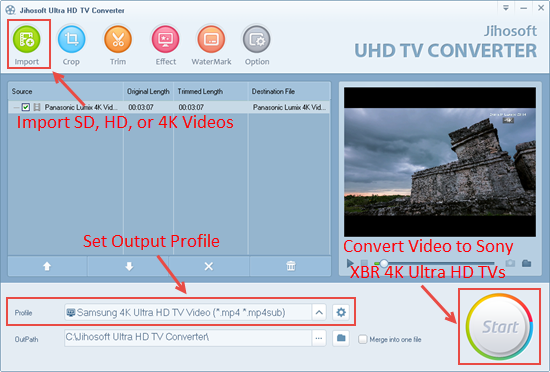Click the original length 00:03:07 cell

pyautogui.click(x=141, y=107)
